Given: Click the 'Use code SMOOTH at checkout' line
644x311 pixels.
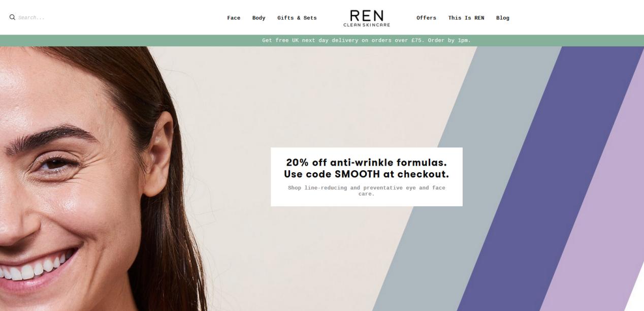Looking at the screenshot, I should click(366, 174).
